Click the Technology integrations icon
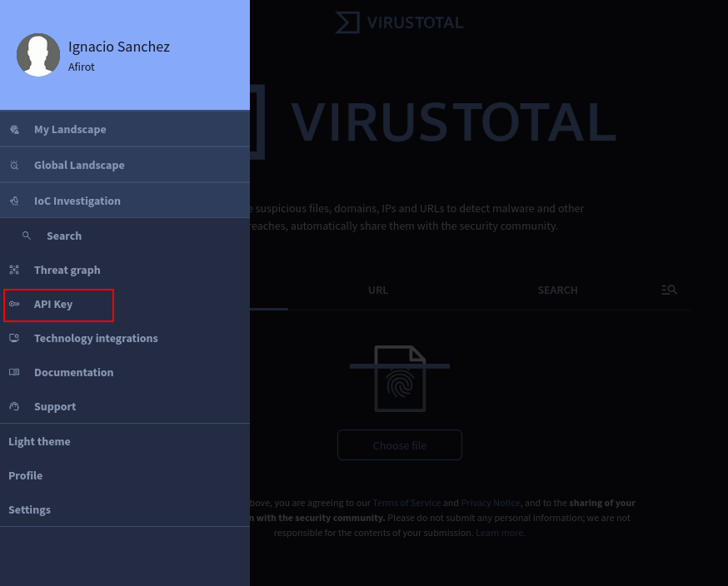The height and width of the screenshot is (586, 728). pos(14,338)
